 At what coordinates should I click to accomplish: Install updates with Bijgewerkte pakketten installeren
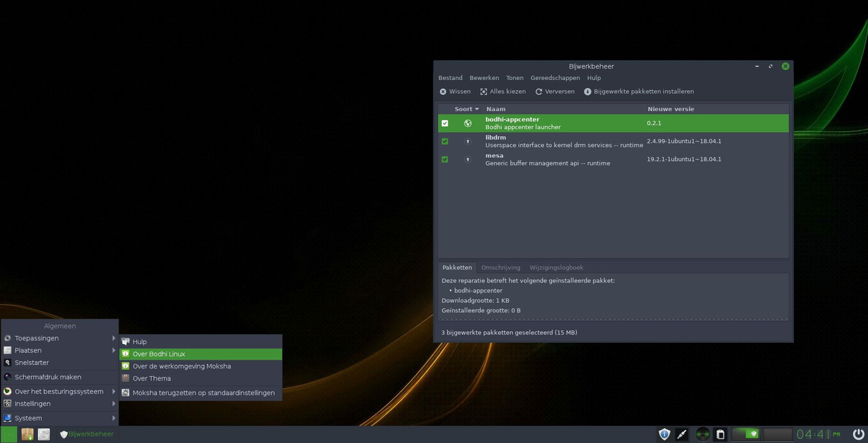639,91
